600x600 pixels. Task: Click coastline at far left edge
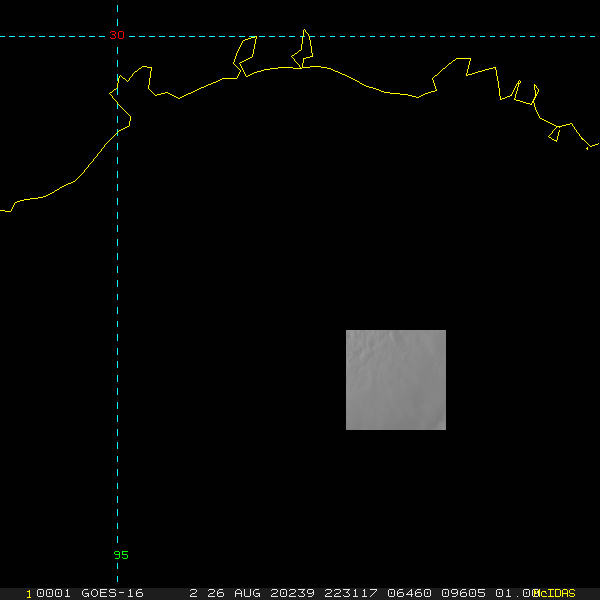pos(4,210)
